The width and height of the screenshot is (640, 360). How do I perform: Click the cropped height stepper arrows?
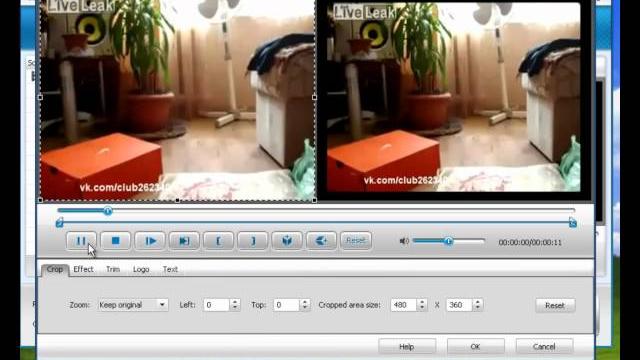point(478,305)
